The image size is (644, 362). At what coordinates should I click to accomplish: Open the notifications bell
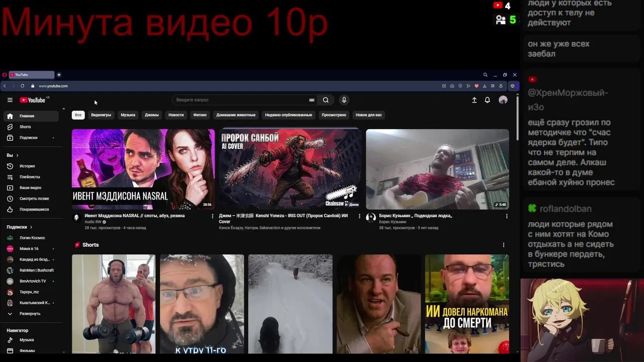pos(487,100)
